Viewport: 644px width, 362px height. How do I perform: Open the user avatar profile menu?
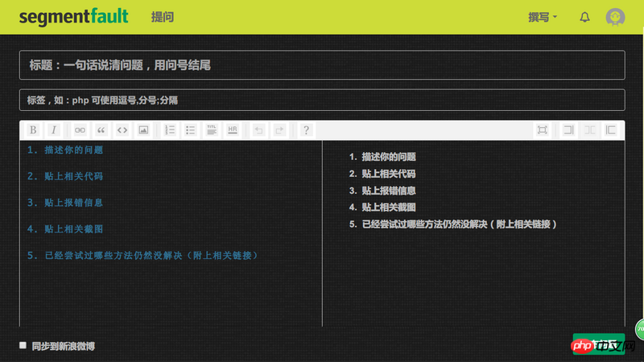click(615, 17)
